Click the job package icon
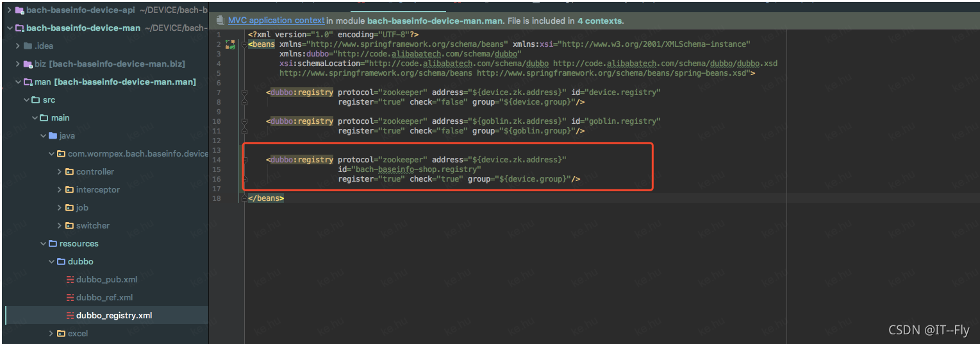 pyautogui.click(x=69, y=208)
